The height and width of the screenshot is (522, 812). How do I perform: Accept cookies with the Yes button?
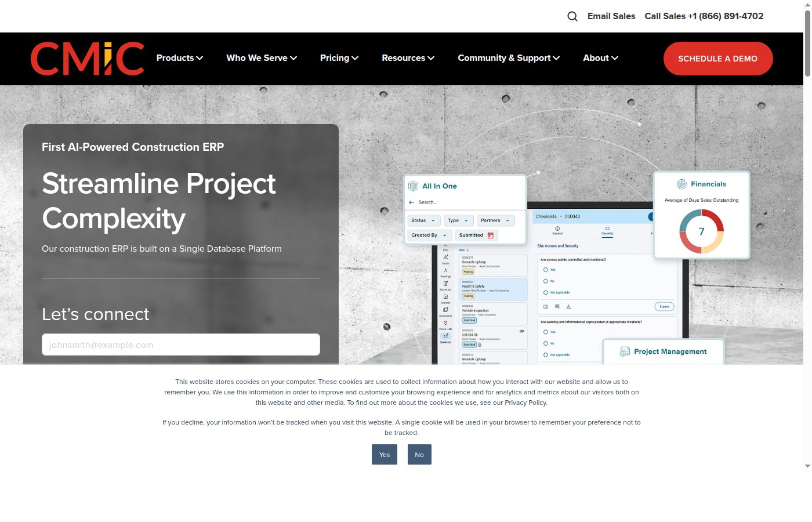[385, 455]
